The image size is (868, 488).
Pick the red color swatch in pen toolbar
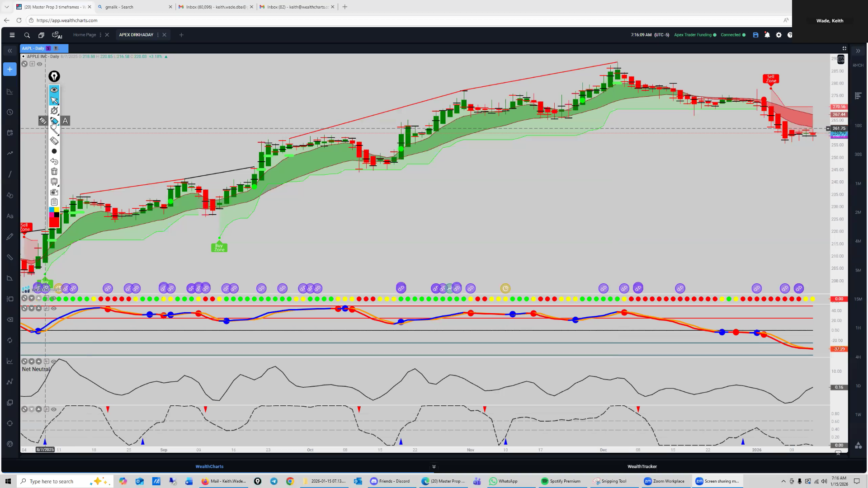point(54,222)
